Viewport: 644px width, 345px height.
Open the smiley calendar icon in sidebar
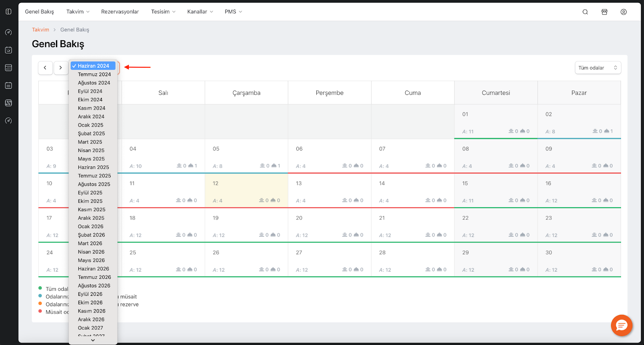coord(8,50)
